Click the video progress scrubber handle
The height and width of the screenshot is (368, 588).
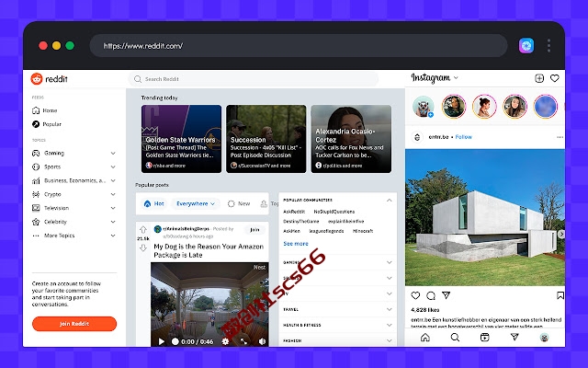175,341
